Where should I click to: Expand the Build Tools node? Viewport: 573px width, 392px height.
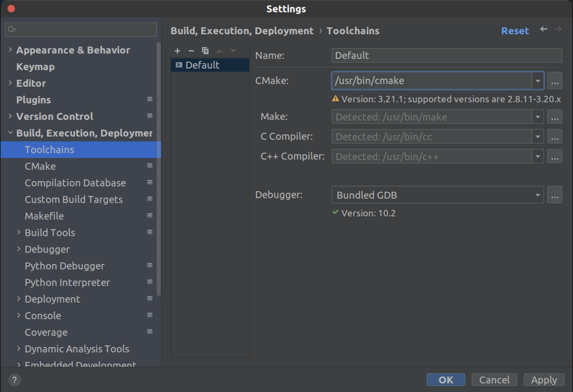[19, 232]
